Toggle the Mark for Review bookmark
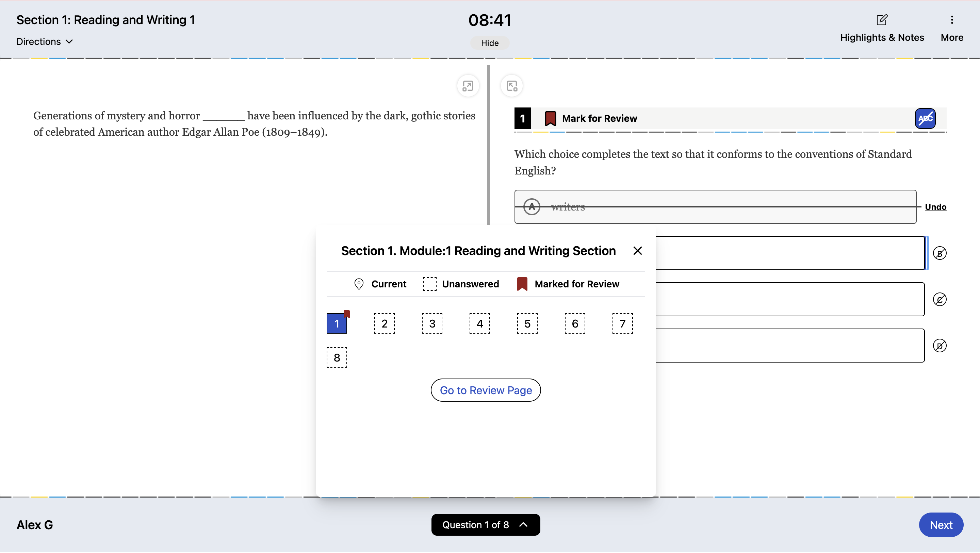 tap(550, 119)
